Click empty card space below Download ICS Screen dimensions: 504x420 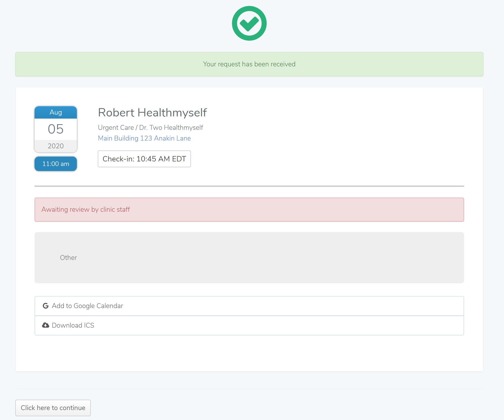click(249, 353)
